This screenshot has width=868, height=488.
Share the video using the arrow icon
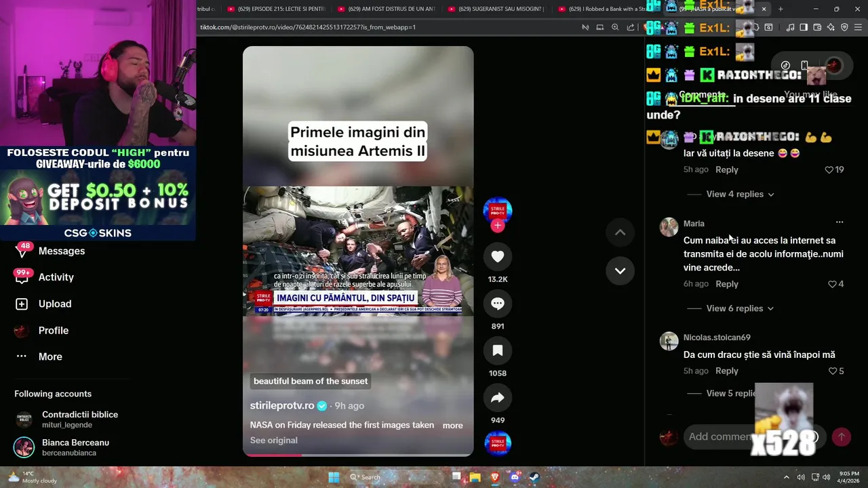pos(498,398)
